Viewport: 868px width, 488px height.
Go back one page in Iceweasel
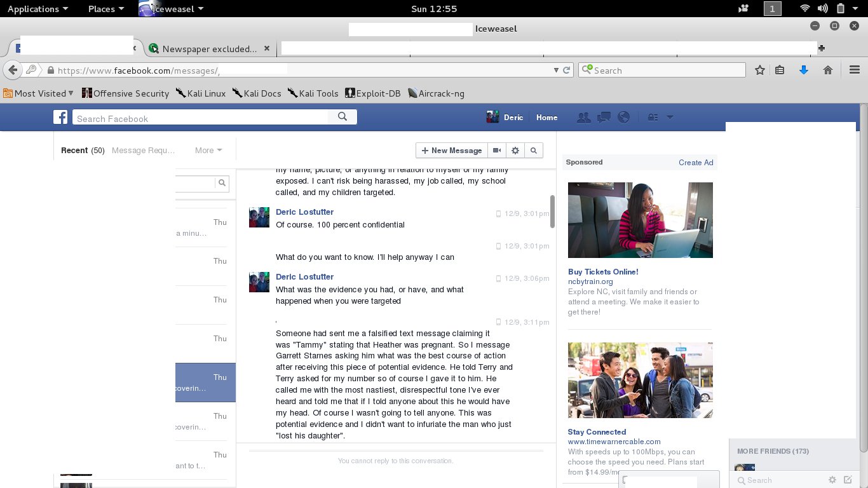(12, 70)
